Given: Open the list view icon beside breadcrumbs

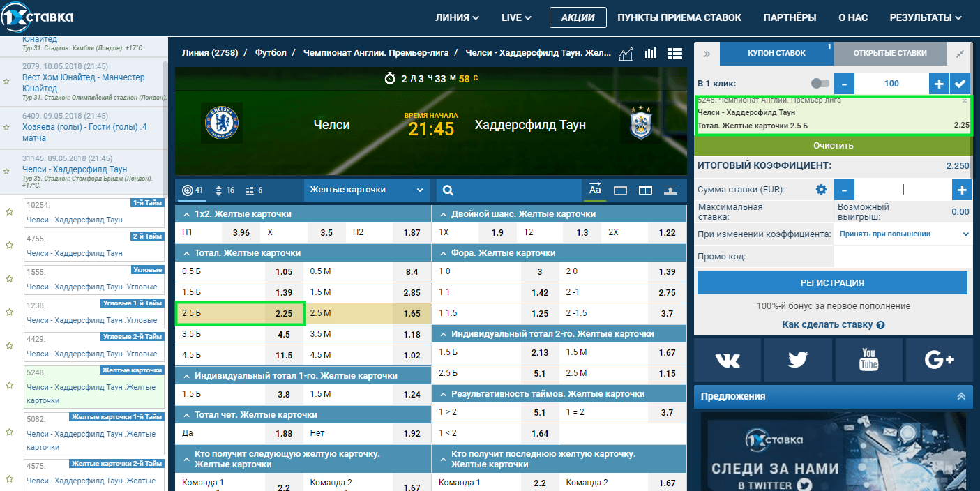Looking at the screenshot, I should 674,54.
